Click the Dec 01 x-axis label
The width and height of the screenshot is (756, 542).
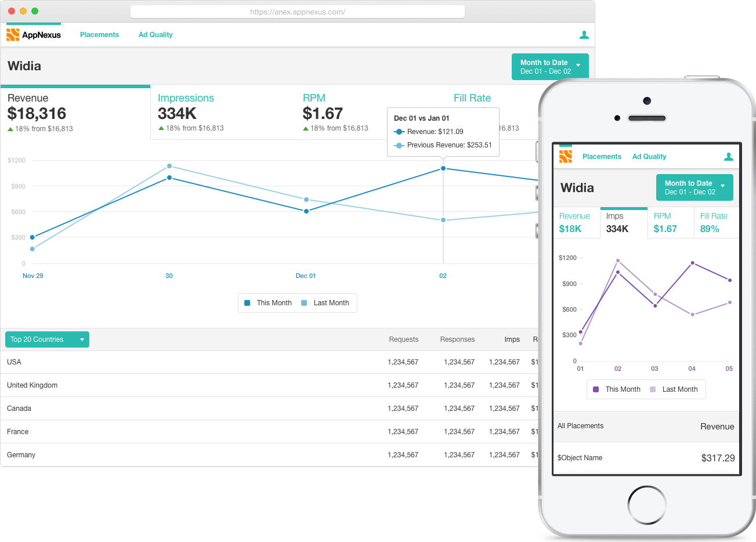pos(306,276)
